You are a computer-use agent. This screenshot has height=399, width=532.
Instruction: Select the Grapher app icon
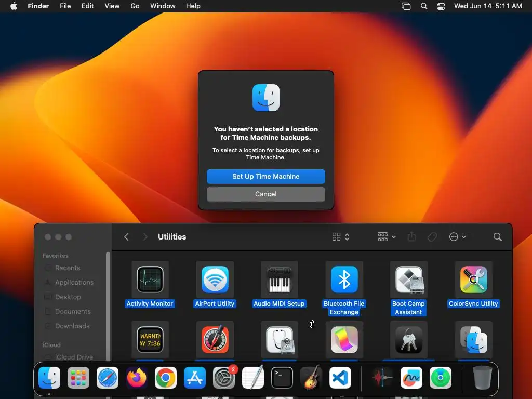[344, 340]
